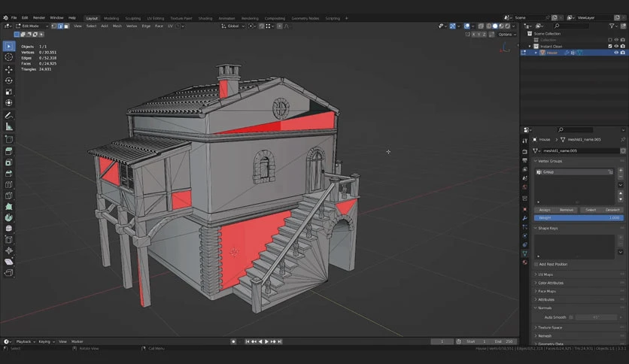
Task: Open the Render menu
Action: 39,18
